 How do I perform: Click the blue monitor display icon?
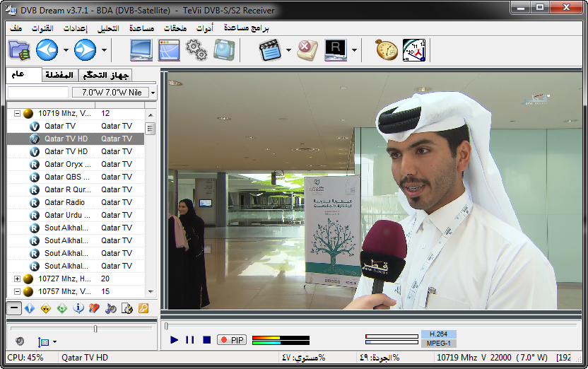141,50
